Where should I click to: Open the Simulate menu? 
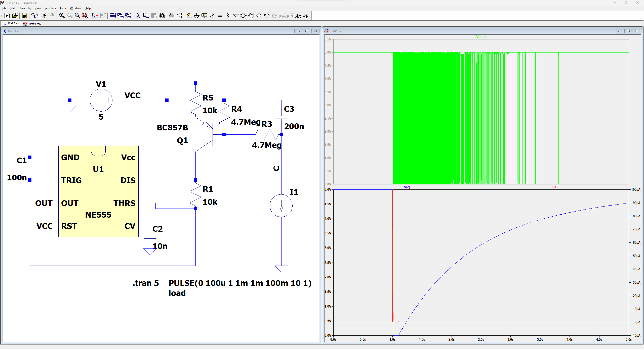point(50,8)
